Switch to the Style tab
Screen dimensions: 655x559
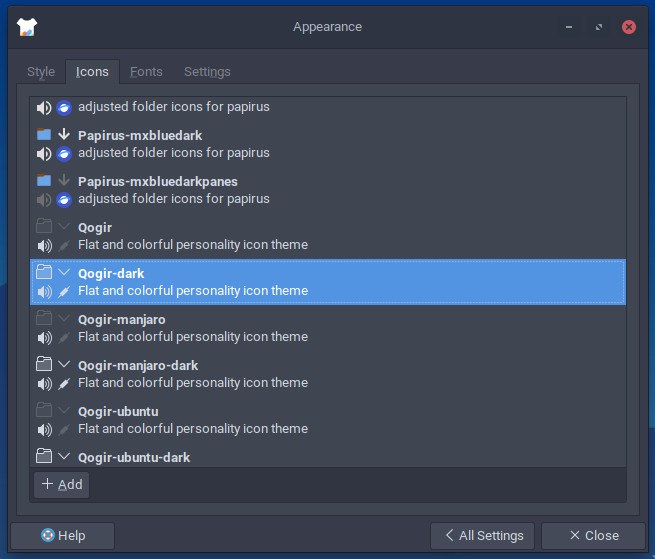pos(41,72)
